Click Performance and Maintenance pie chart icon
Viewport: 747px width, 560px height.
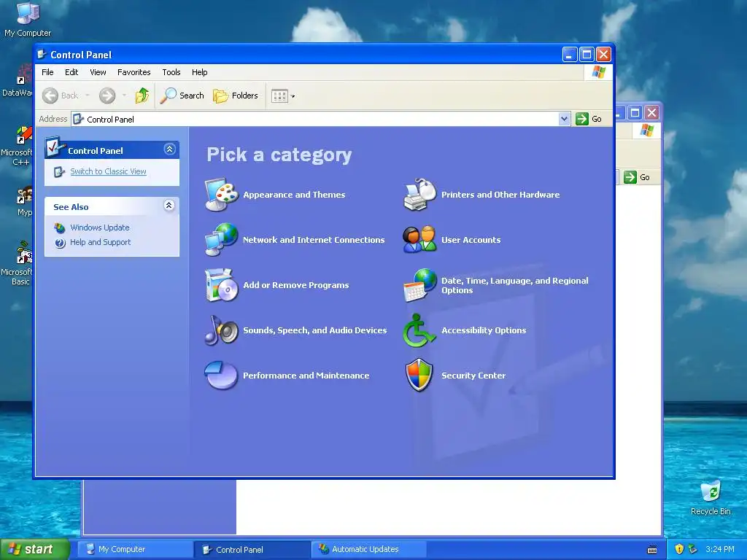pos(222,376)
